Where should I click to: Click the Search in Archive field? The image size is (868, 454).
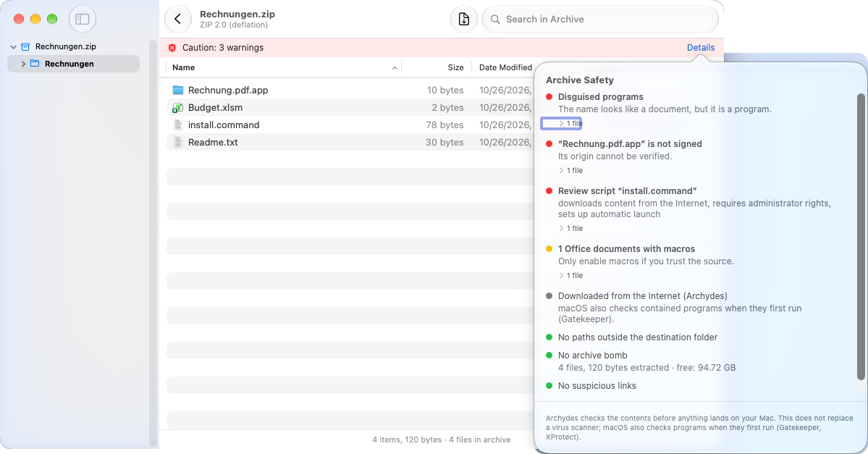tap(601, 20)
